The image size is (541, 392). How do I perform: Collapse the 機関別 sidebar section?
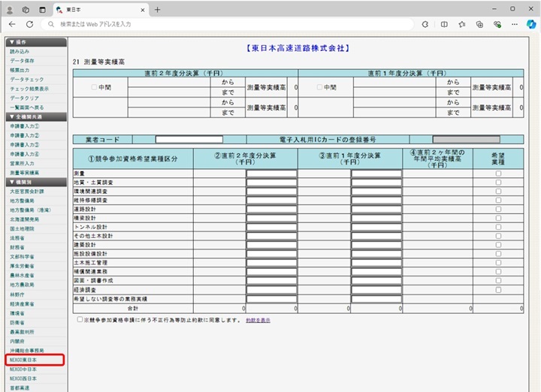[36, 182]
